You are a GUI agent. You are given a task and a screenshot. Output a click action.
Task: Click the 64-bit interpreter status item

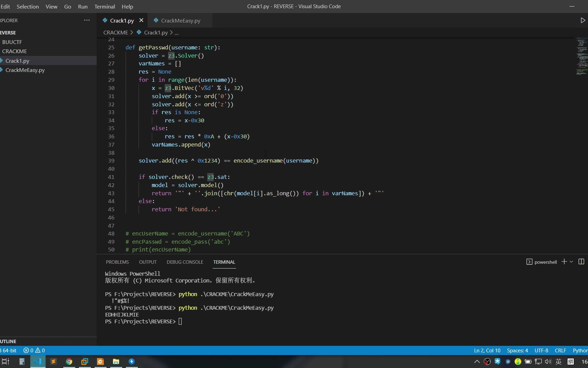point(9,350)
